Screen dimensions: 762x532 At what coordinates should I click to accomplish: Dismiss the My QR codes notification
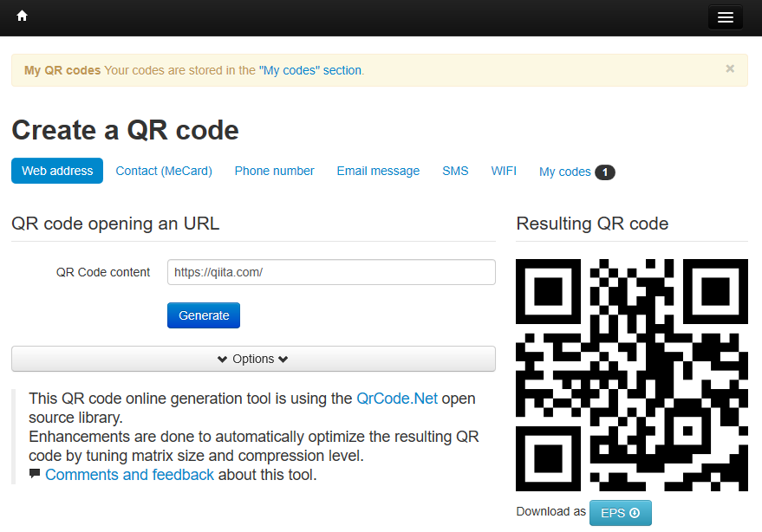click(730, 68)
